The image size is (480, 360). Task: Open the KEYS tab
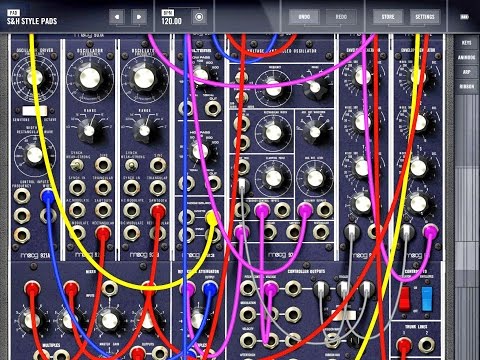(x=467, y=43)
